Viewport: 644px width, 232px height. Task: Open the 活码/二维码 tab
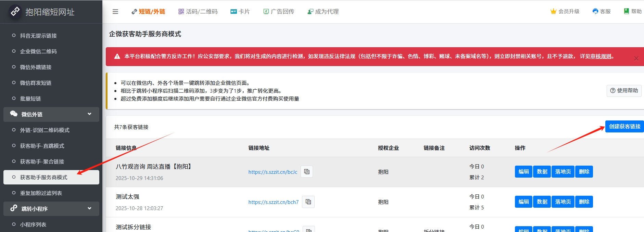click(x=198, y=12)
